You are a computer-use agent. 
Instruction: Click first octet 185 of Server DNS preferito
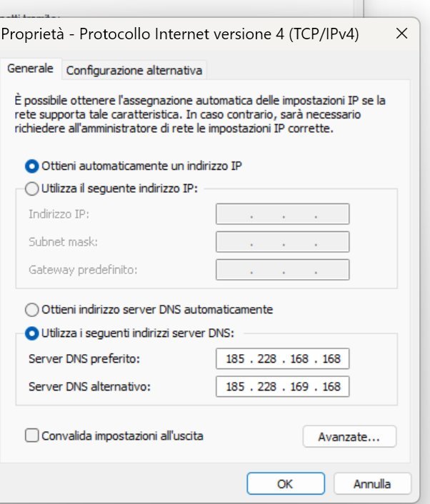(235, 358)
